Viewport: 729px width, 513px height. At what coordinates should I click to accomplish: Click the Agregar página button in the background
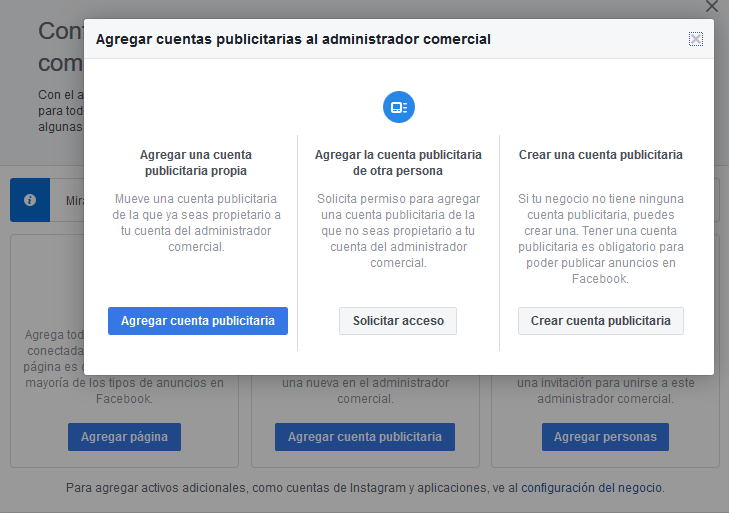124,437
